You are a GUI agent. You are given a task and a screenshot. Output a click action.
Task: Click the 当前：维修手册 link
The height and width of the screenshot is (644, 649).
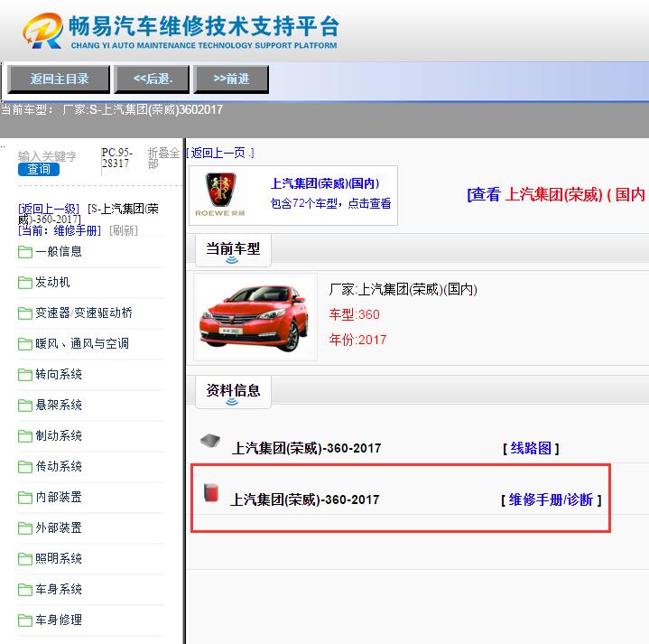[60, 230]
